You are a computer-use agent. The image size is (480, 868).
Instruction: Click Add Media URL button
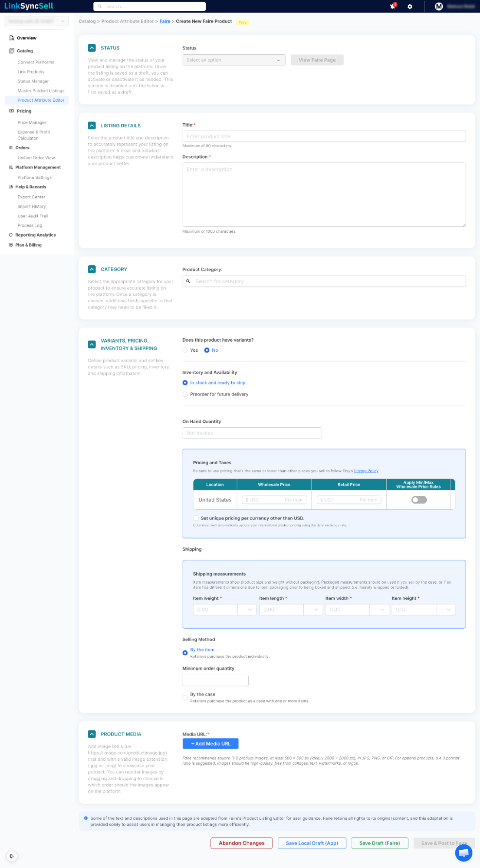click(210, 744)
